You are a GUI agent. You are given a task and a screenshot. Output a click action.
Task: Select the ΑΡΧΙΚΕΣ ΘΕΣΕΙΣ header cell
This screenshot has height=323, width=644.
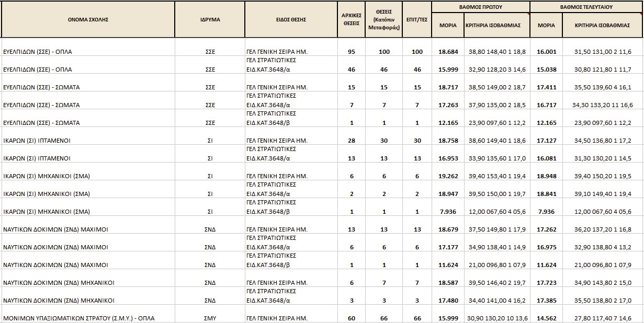click(x=352, y=19)
